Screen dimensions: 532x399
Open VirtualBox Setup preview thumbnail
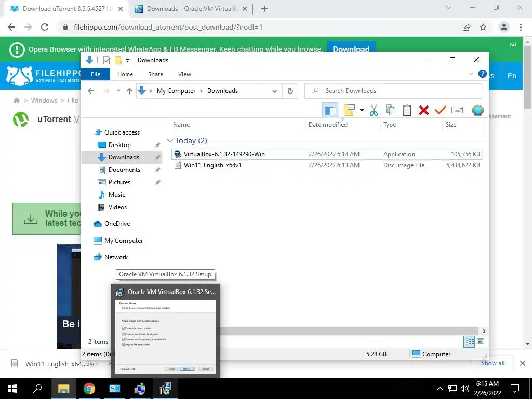[166, 337]
